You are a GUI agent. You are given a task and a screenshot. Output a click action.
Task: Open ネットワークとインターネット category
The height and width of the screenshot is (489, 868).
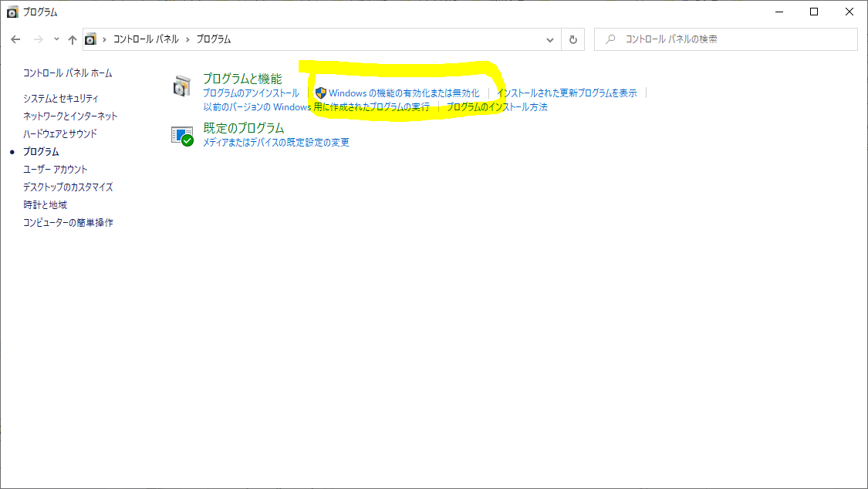pos(70,116)
